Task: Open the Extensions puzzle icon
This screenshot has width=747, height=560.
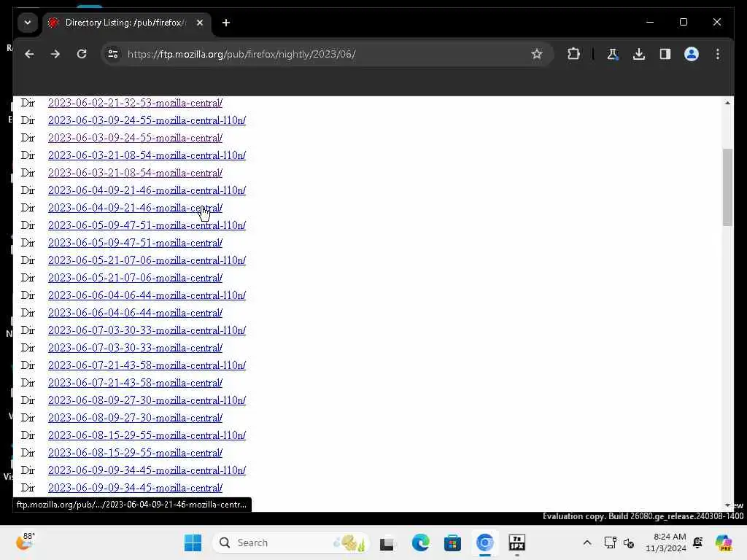Action: [x=573, y=54]
